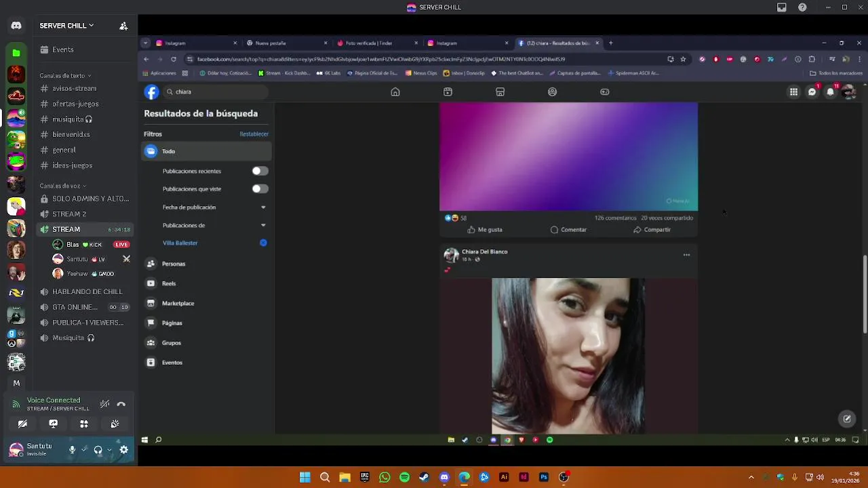Image resolution: width=868 pixels, height=488 pixels.
Task: Open Facebook home feed icon
Action: (395, 92)
